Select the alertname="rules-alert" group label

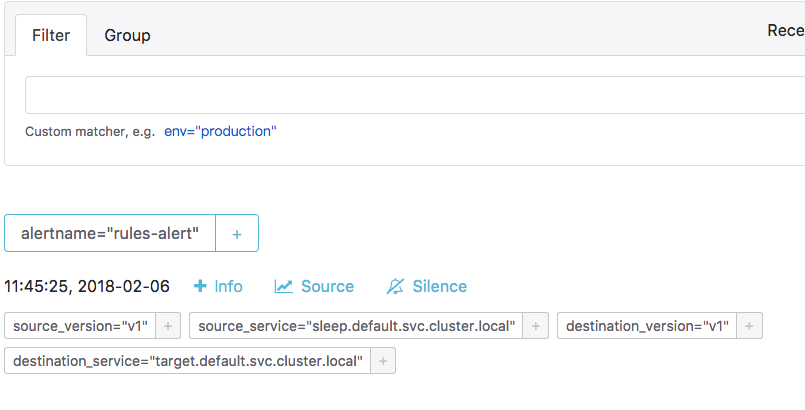click(x=110, y=233)
